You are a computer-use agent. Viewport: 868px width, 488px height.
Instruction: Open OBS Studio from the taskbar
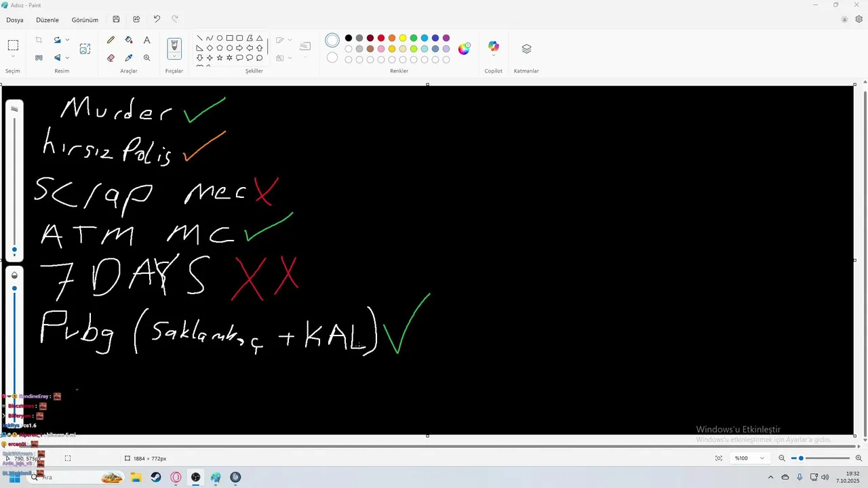coord(195,477)
